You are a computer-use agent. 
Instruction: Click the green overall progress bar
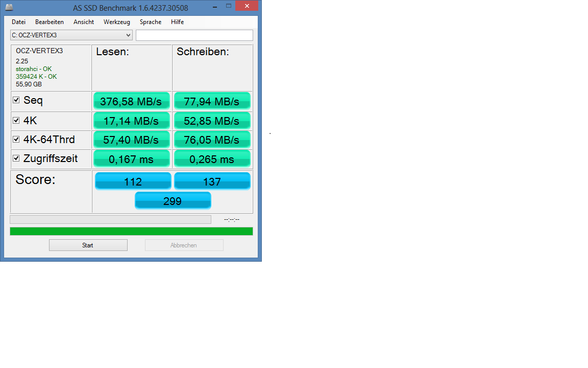pos(131,232)
